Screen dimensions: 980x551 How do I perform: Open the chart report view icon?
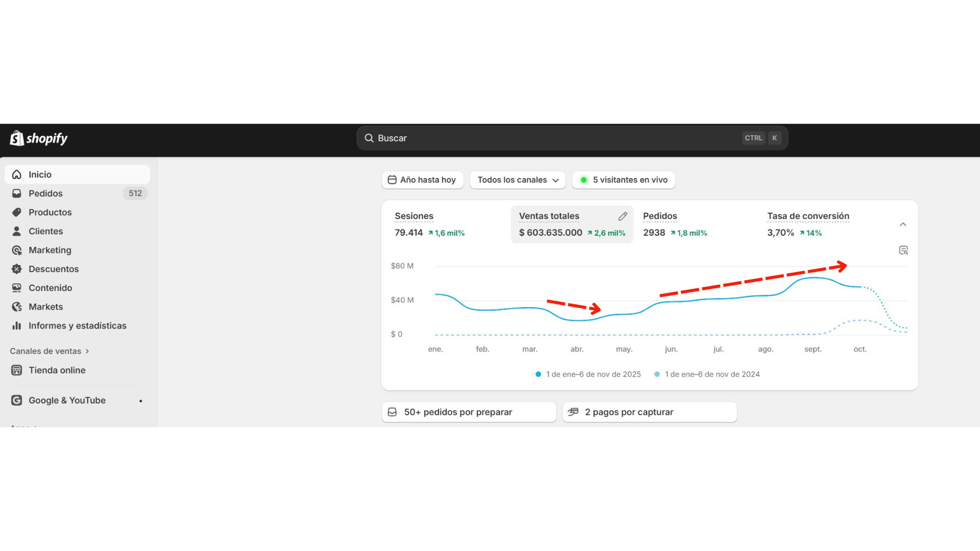903,250
